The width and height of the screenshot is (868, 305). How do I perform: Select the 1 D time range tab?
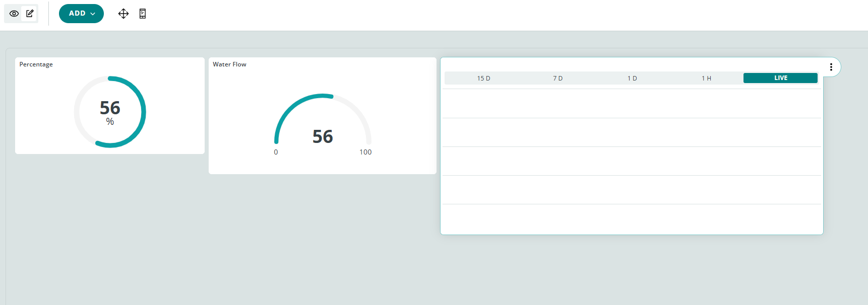pos(632,78)
